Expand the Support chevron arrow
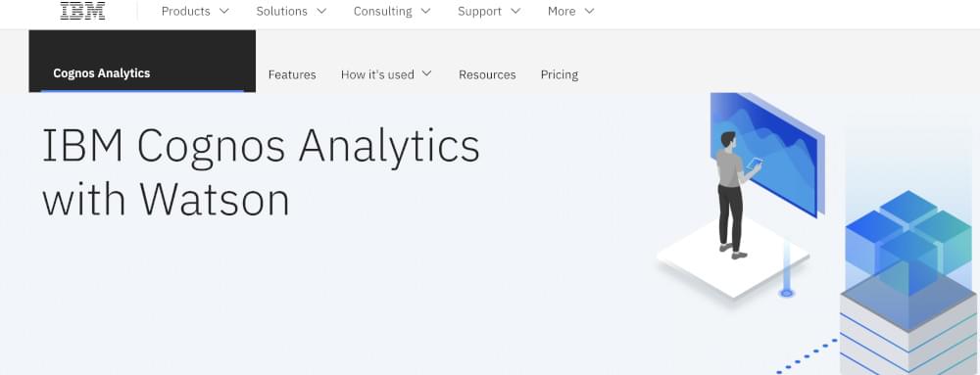 coord(515,11)
